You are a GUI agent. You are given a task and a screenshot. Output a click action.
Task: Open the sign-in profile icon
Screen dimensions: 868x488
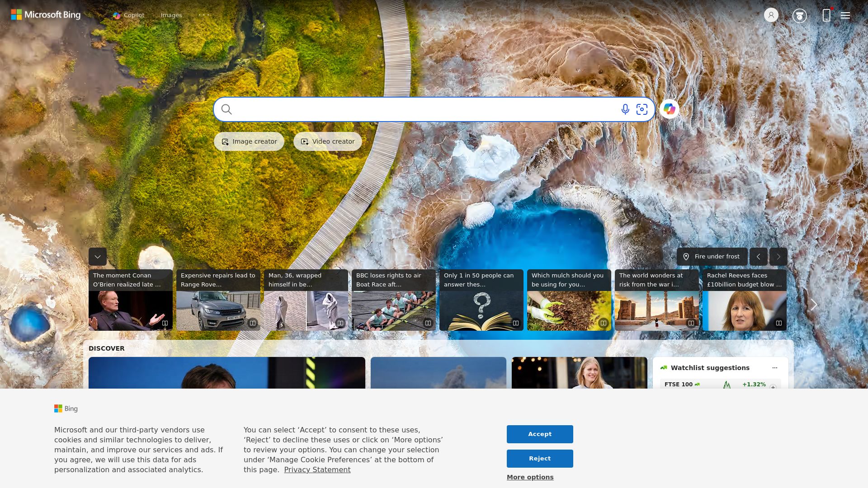point(771,15)
